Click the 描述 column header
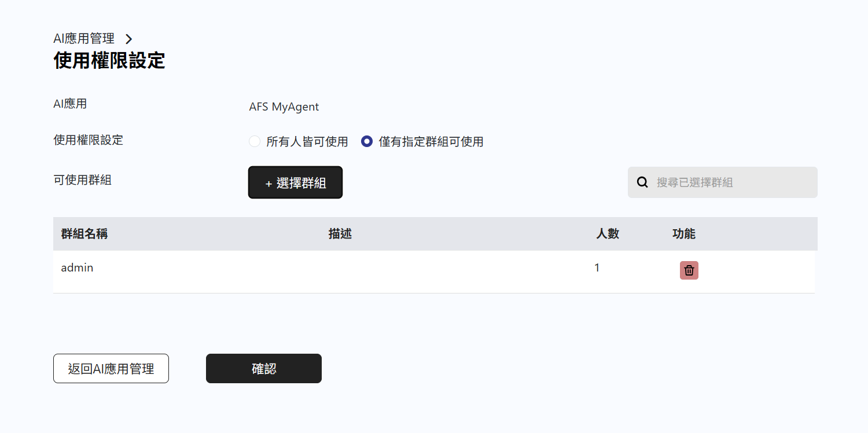 [340, 234]
